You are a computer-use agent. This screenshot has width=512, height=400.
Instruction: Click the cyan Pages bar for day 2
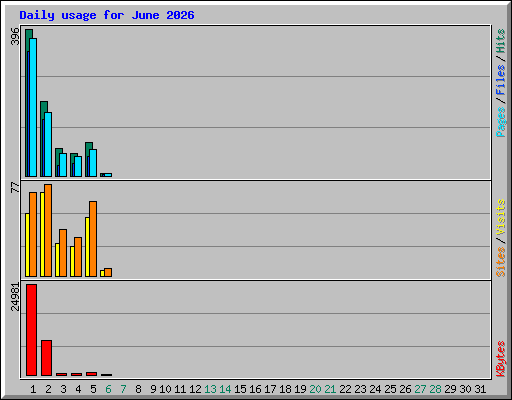pyautogui.click(x=48, y=144)
